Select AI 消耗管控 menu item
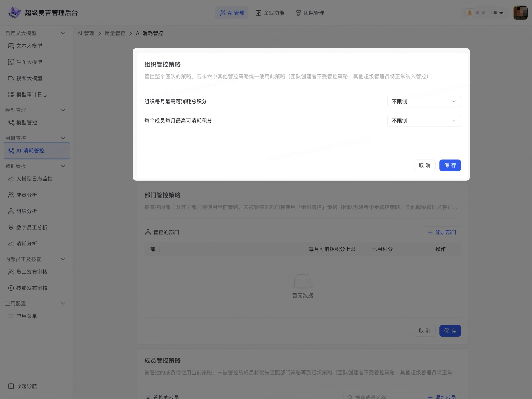 [x=37, y=151]
